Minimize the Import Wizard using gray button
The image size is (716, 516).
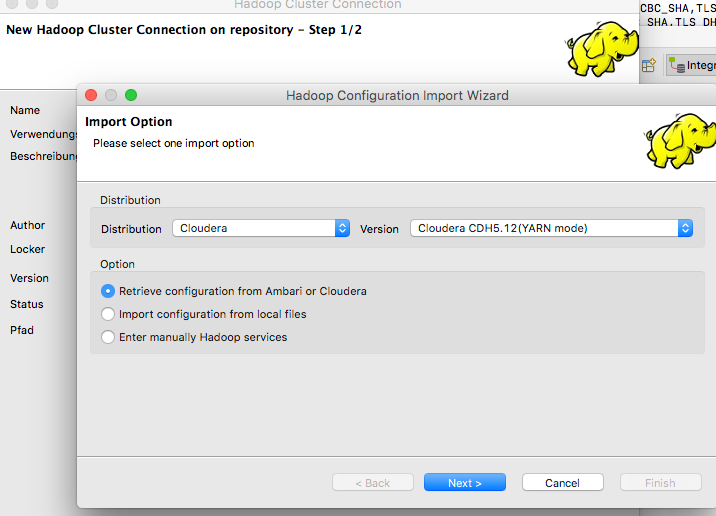click(x=111, y=95)
